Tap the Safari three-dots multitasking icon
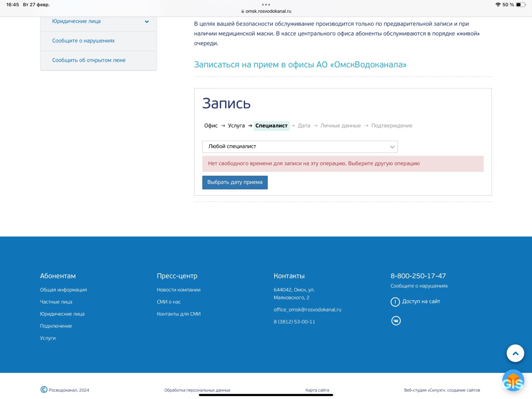532x399 pixels. click(266, 4)
